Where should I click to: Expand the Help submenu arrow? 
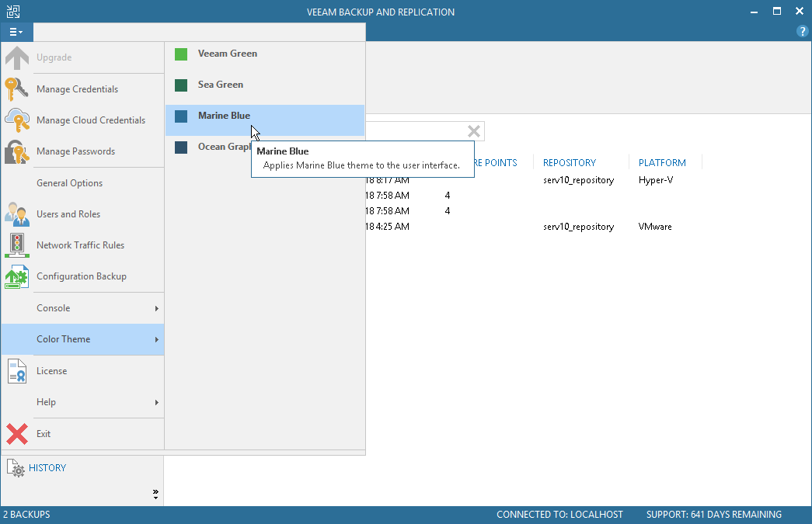[156, 402]
